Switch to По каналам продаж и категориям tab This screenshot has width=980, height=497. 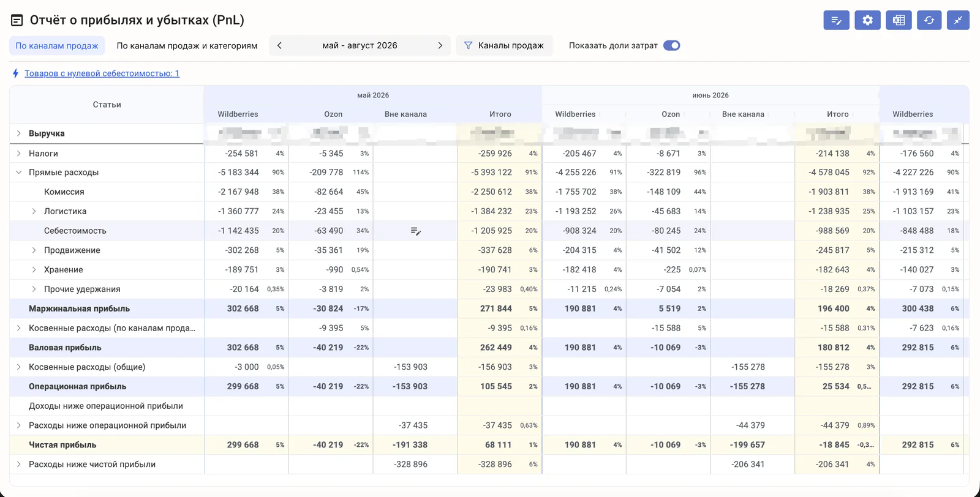click(x=187, y=45)
